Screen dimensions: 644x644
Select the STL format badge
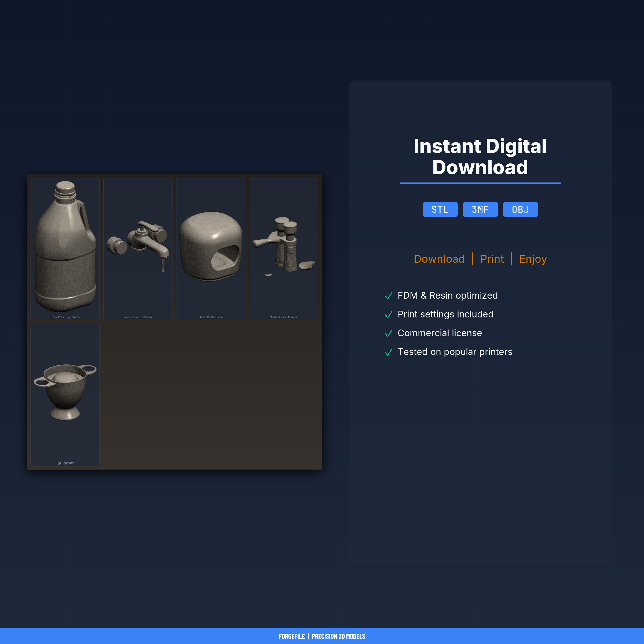[440, 209]
